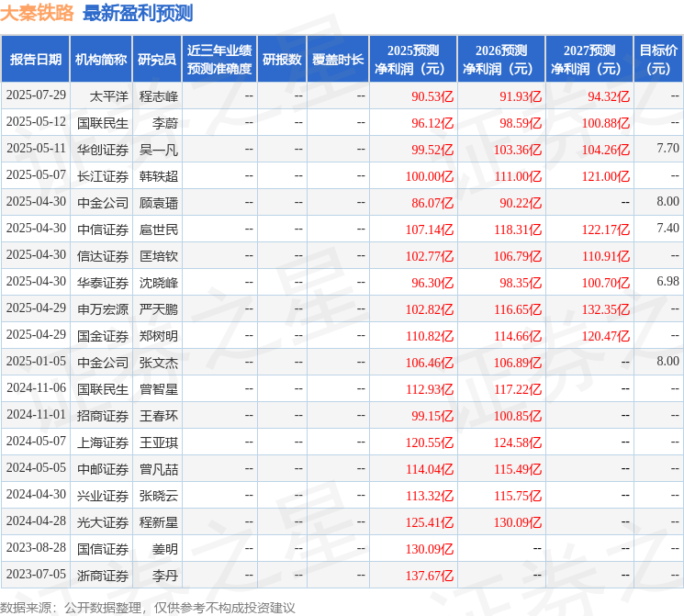Select the 2025-01-05 date cell
684x616 pixels.
[x=36, y=361]
